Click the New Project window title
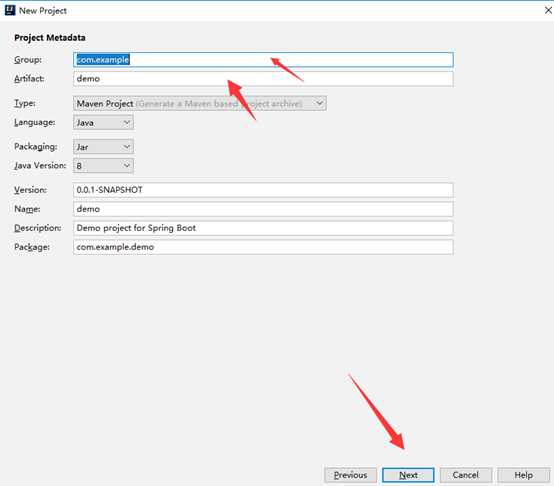Viewport: 554px width, 486px height. (43, 11)
